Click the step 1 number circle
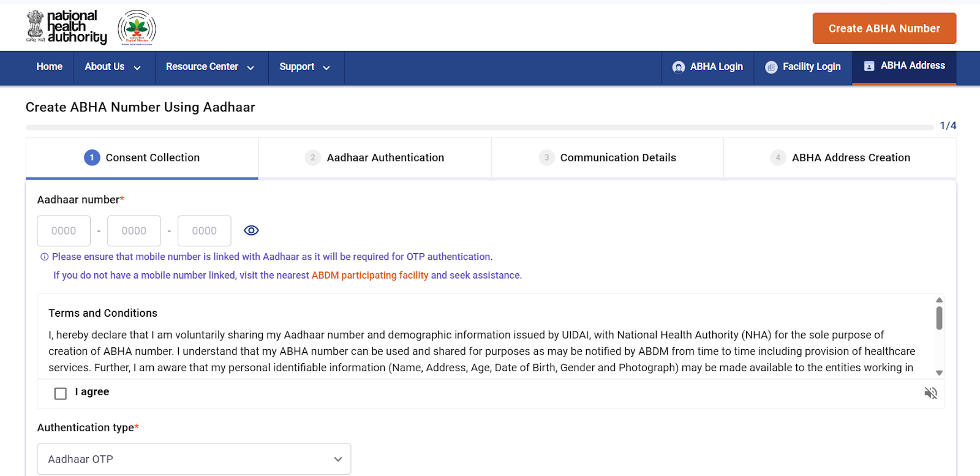Screen dimensions: 980x476 [x=92, y=157]
